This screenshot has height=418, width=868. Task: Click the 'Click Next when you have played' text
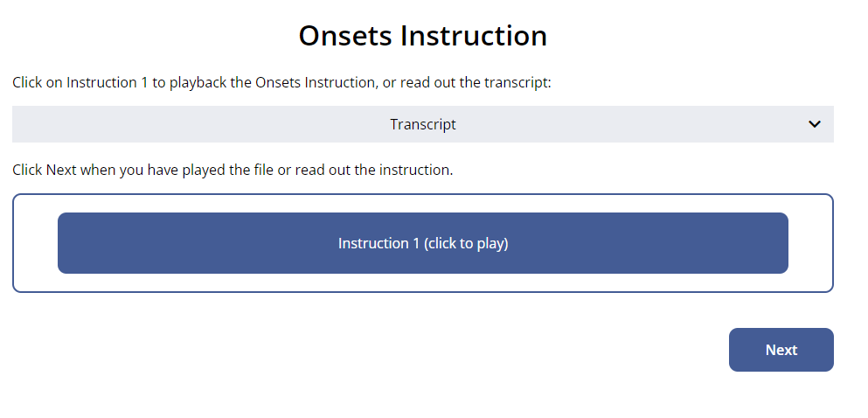point(233,170)
